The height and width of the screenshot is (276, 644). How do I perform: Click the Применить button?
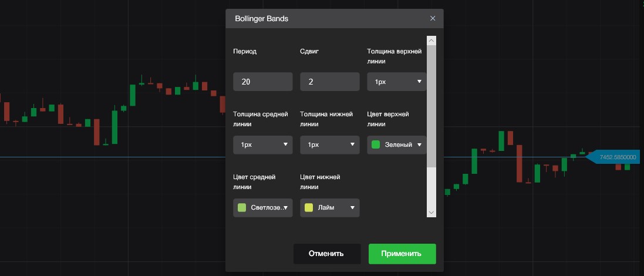pos(402,254)
